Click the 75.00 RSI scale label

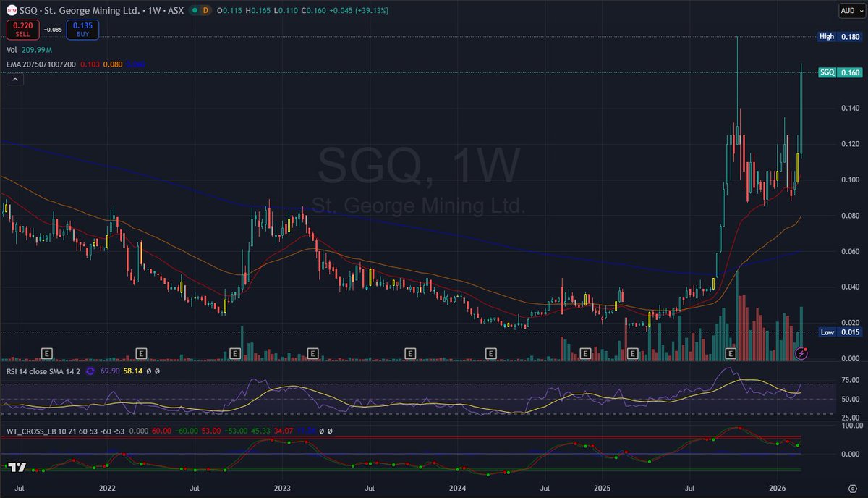[x=849, y=380]
